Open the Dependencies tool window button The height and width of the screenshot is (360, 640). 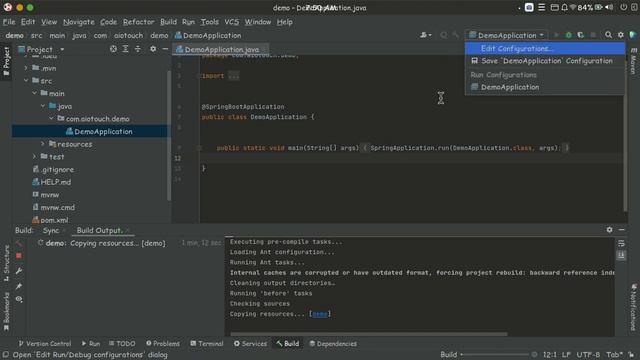point(333,344)
